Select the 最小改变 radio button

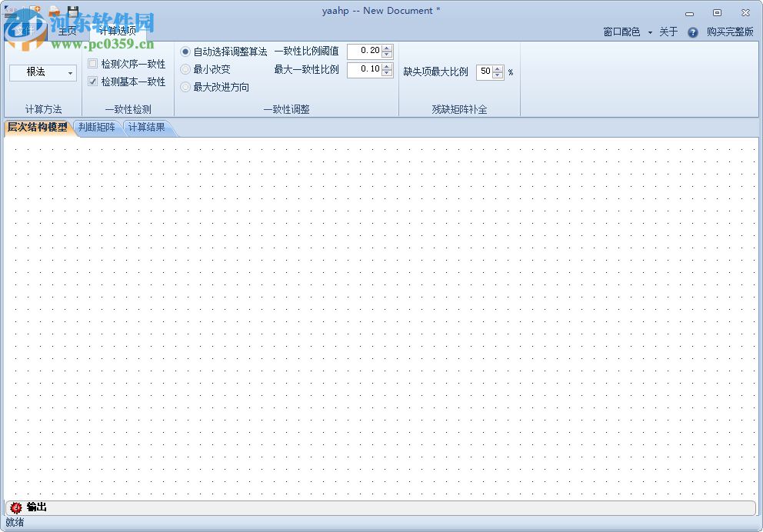click(185, 68)
